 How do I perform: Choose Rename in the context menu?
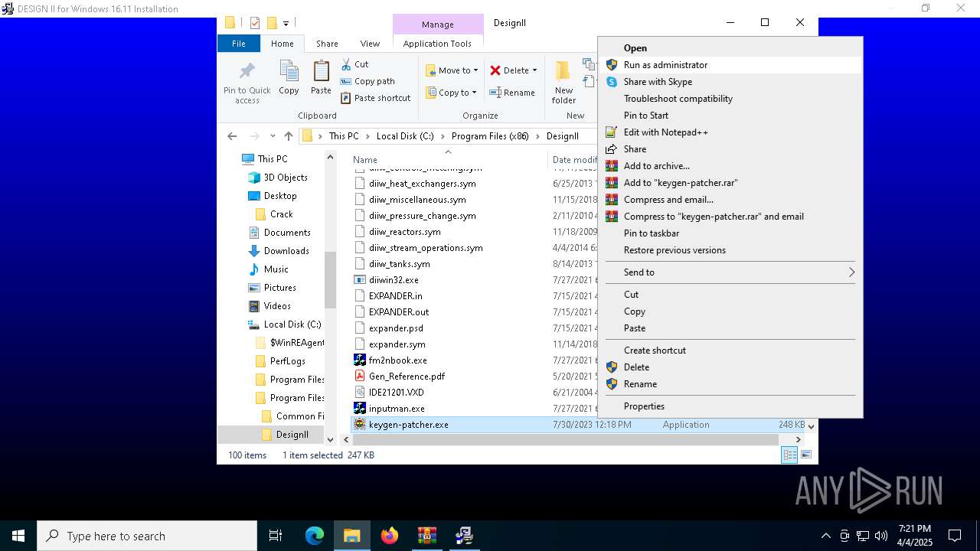coord(730,384)
